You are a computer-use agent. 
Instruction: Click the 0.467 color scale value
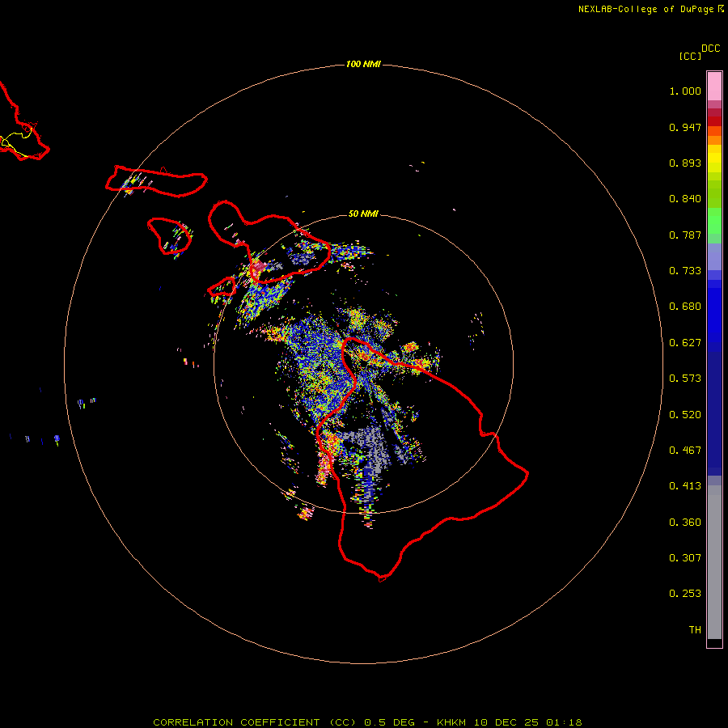[685, 451]
